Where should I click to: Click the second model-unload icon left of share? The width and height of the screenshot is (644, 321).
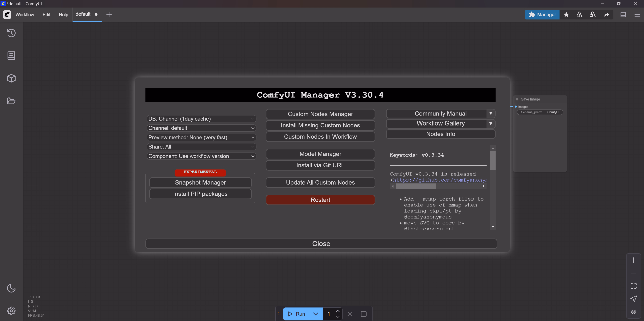[593, 14]
